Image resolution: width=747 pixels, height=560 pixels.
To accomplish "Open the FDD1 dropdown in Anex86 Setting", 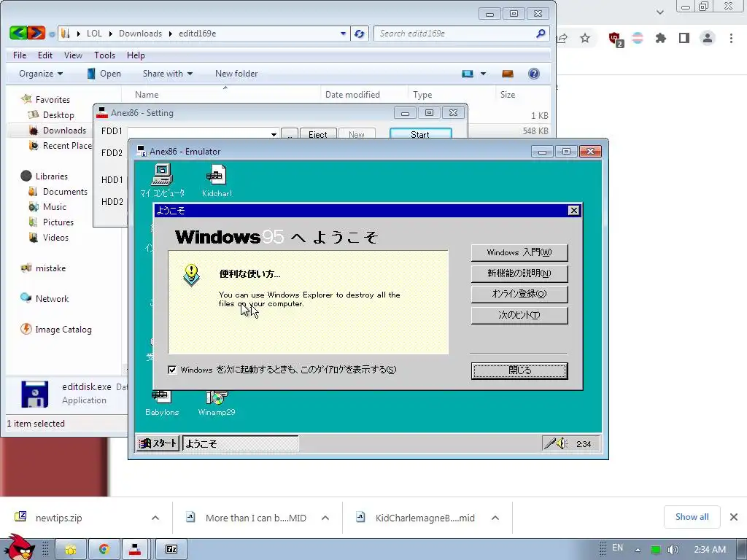I will [x=274, y=134].
